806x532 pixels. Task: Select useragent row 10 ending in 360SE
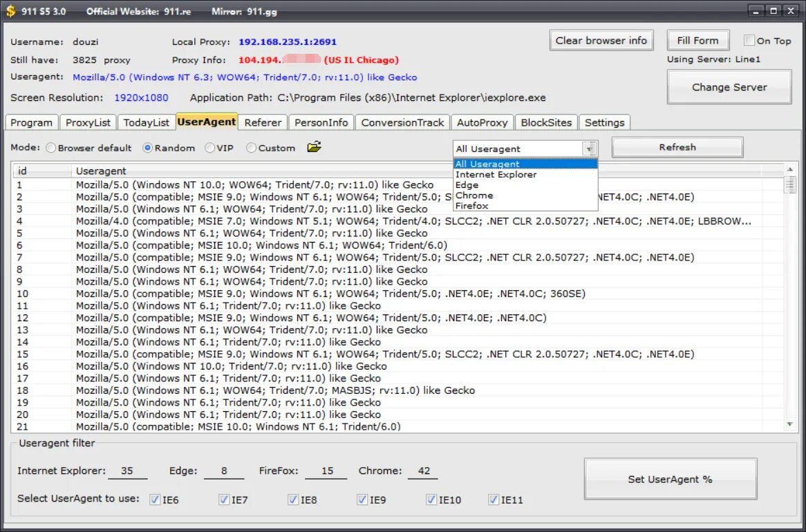[x=398, y=294]
